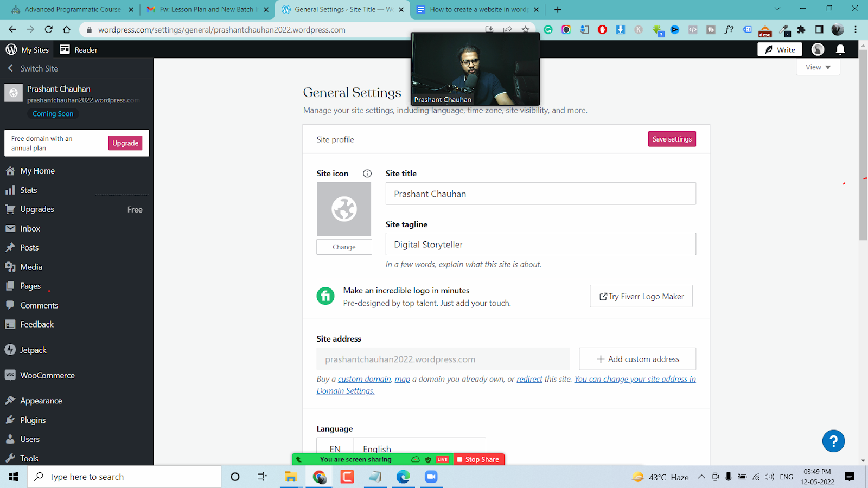
Task: Click the Media icon in sidebar
Action: (x=10, y=267)
